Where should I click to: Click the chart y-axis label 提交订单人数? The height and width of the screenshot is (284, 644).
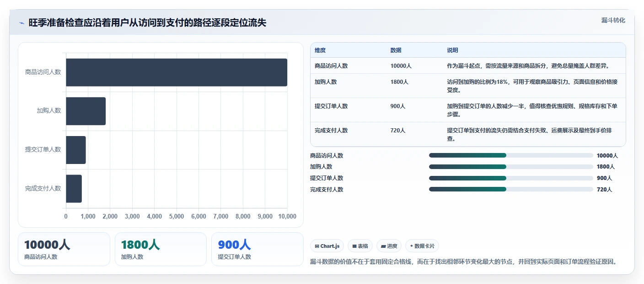coord(43,150)
